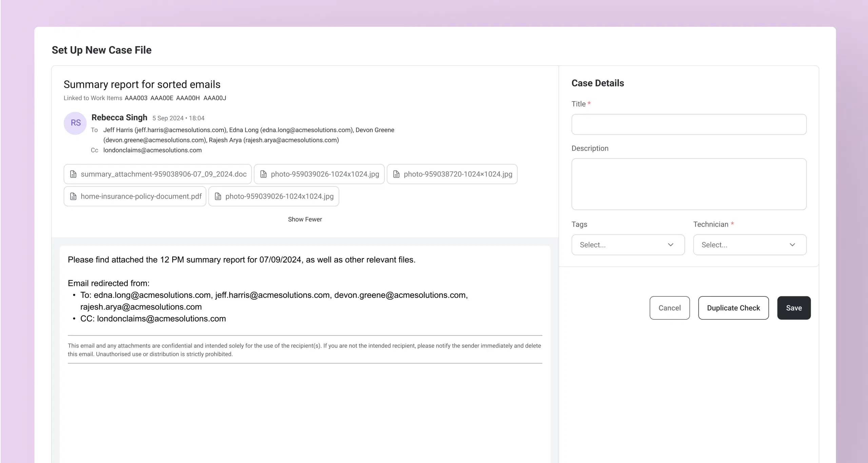
Task: Open summary_attachment-959038906-07_09_2024.doc attachment
Action: (x=163, y=174)
